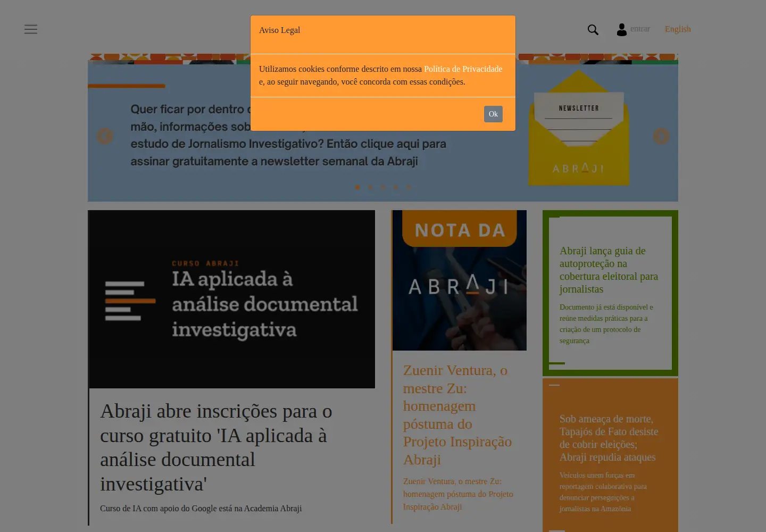Open the hamburger menu
The height and width of the screenshot is (532, 766).
click(x=31, y=29)
